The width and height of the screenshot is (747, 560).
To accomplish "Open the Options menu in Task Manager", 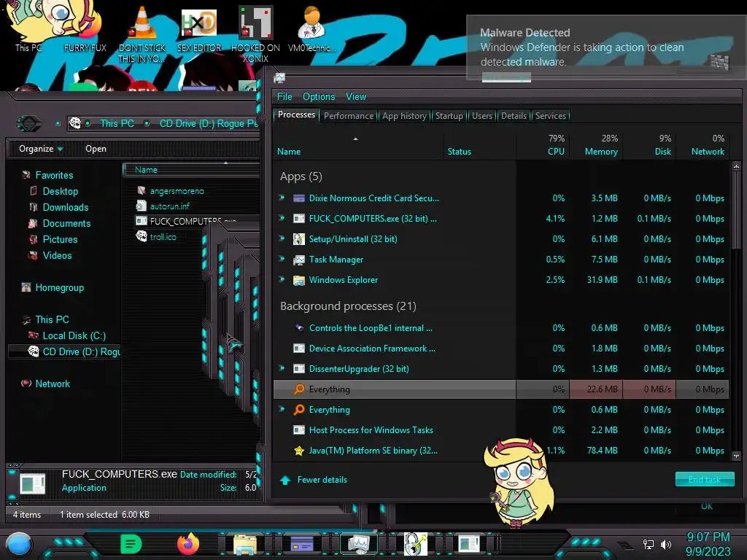I will (x=319, y=97).
